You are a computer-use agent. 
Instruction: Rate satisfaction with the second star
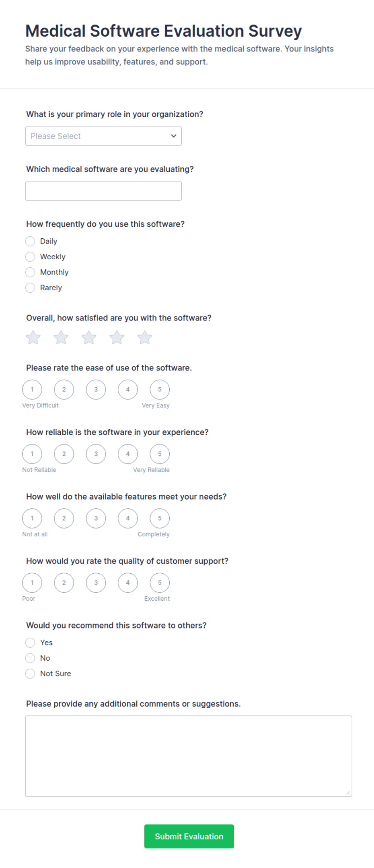click(61, 337)
